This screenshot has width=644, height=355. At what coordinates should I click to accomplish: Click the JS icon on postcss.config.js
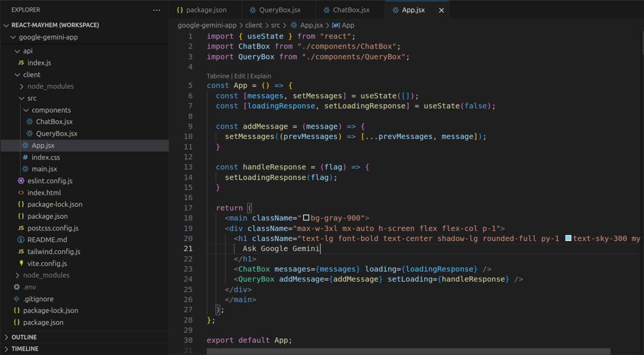[x=21, y=228]
